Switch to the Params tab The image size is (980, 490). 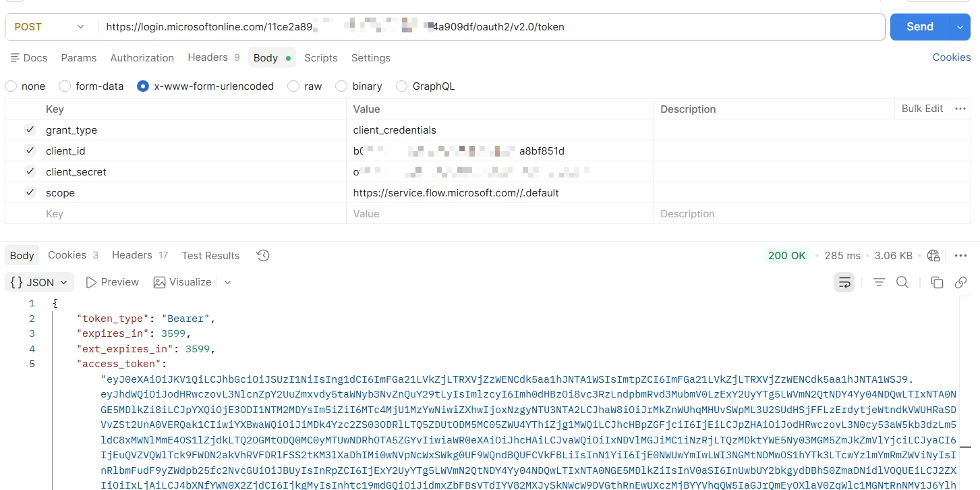coord(79,58)
